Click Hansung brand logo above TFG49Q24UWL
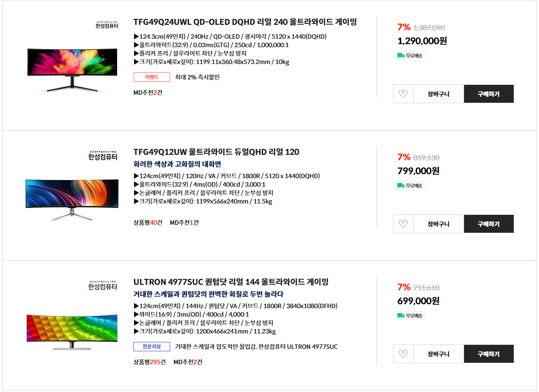The image size is (539, 392). [106, 25]
